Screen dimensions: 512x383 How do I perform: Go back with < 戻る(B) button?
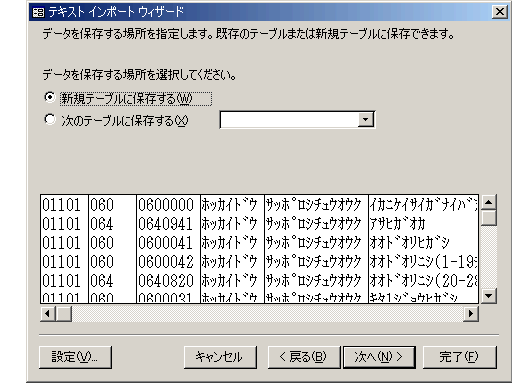click(x=304, y=357)
